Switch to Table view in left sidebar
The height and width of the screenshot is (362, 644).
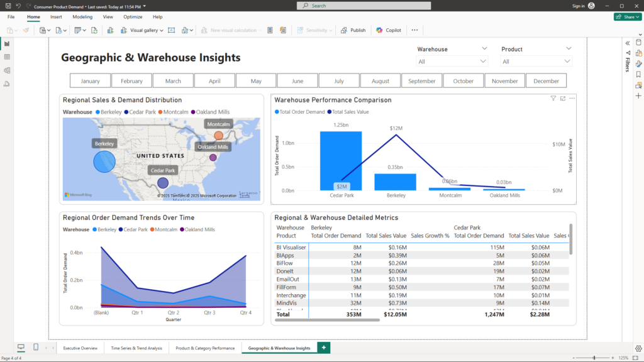tap(7, 57)
